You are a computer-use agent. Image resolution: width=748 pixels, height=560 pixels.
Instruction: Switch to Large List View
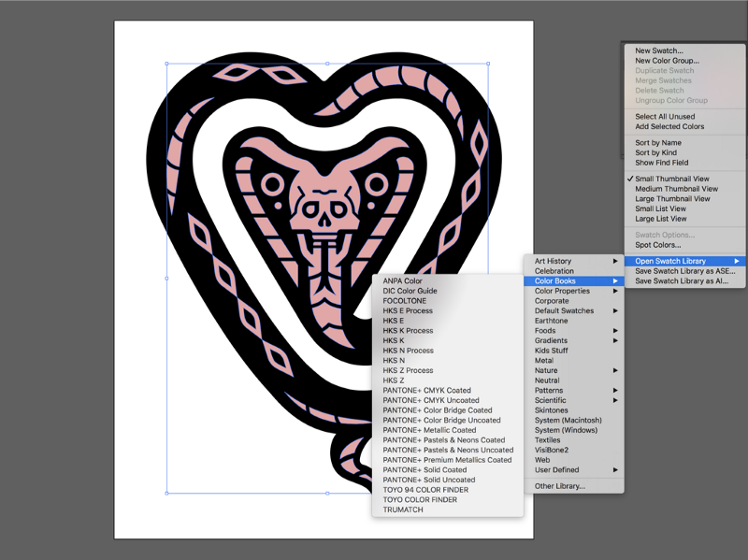[660, 219]
